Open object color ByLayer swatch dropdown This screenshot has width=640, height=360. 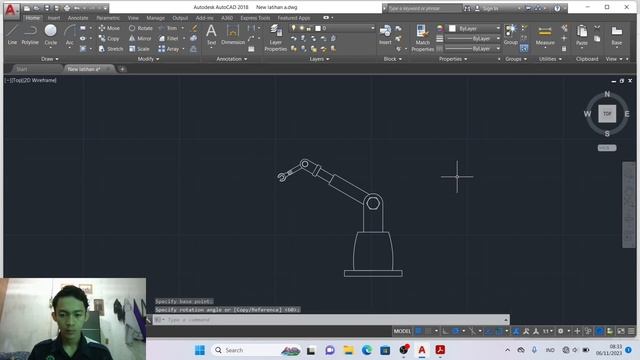click(474, 28)
